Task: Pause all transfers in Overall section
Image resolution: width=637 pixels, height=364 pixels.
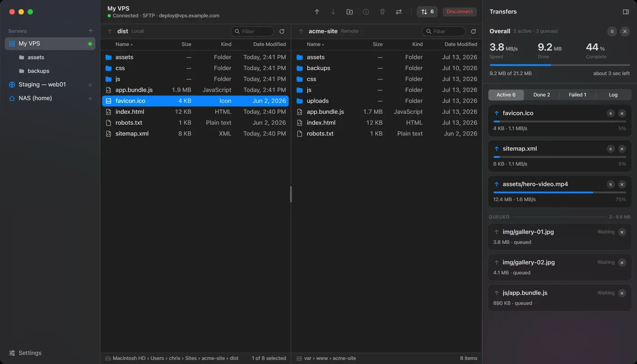Action: pyautogui.click(x=612, y=31)
